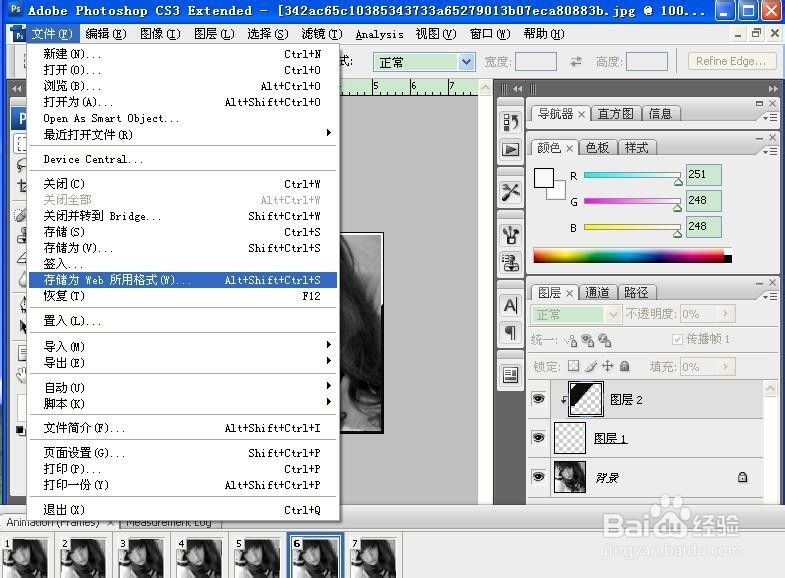
Task: Click the unify layer visibility icon
Action: [x=588, y=341]
